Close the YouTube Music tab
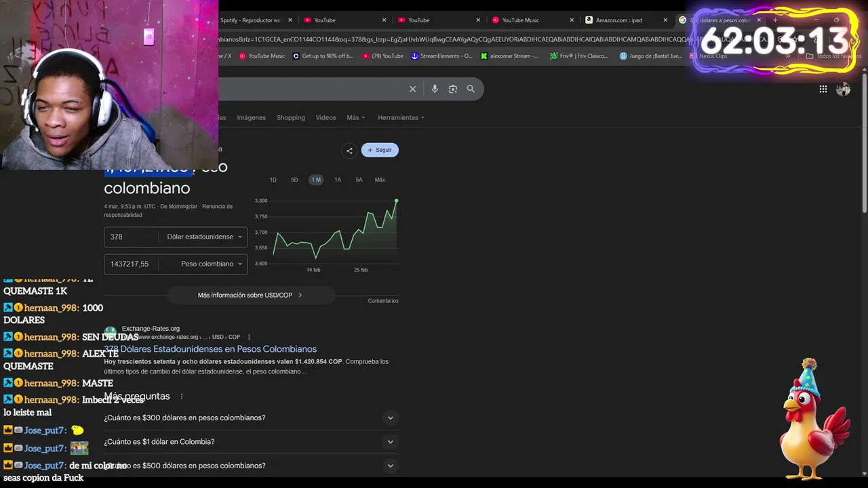This screenshot has width=868, height=488. pos(572,20)
